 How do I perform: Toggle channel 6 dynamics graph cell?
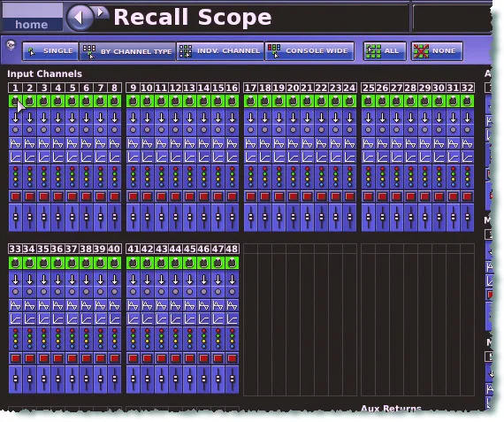click(x=86, y=157)
